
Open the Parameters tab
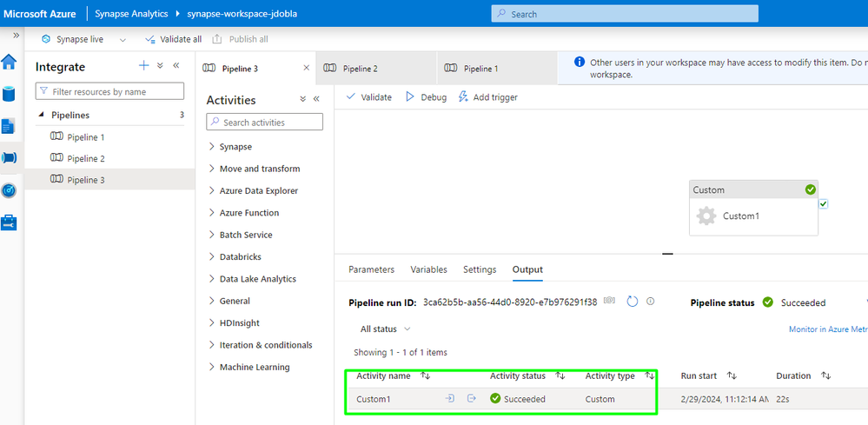(372, 269)
